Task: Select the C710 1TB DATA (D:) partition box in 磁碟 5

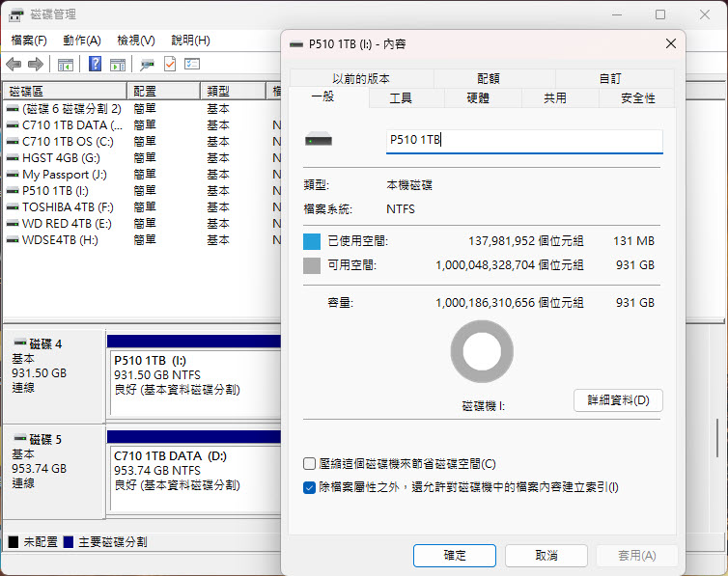Action: click(195, 480)
